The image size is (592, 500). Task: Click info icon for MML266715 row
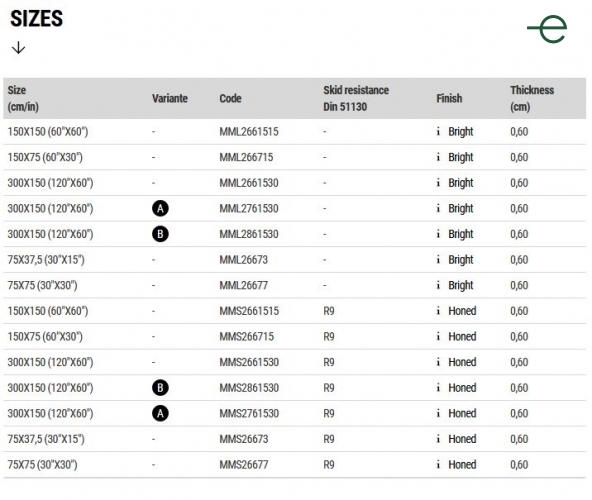[x=438, y=157]
